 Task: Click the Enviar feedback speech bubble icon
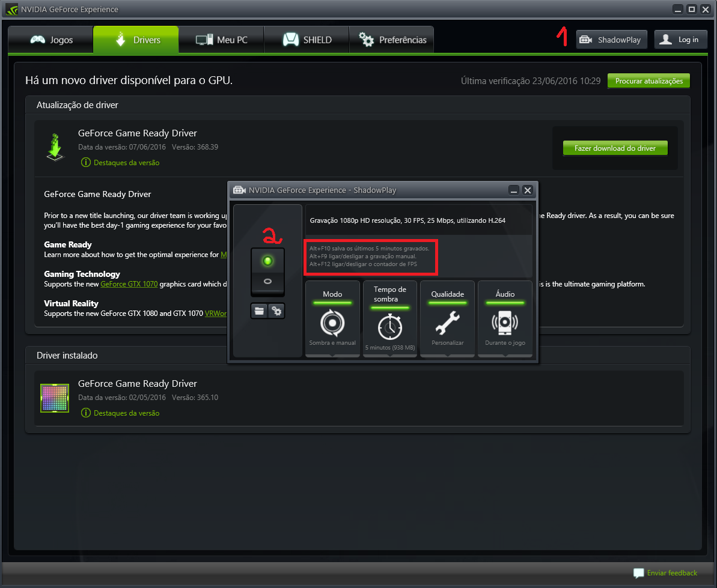click(x=638, y=573)
